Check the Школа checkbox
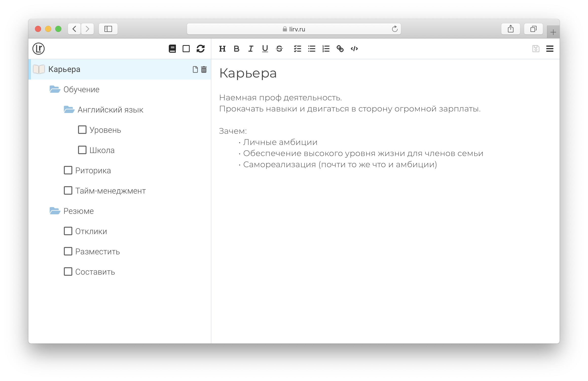Viewport: 588px width, 381px height. (82, 150)
